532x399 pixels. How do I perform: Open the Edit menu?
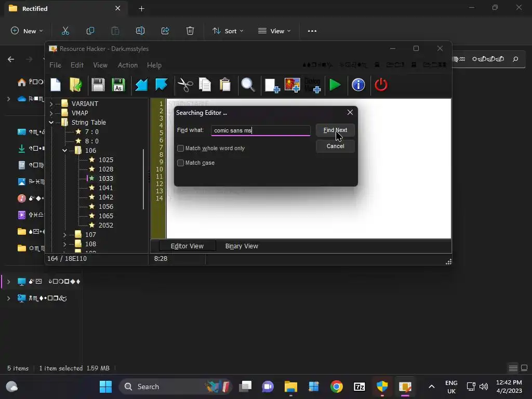click(77, 65)
